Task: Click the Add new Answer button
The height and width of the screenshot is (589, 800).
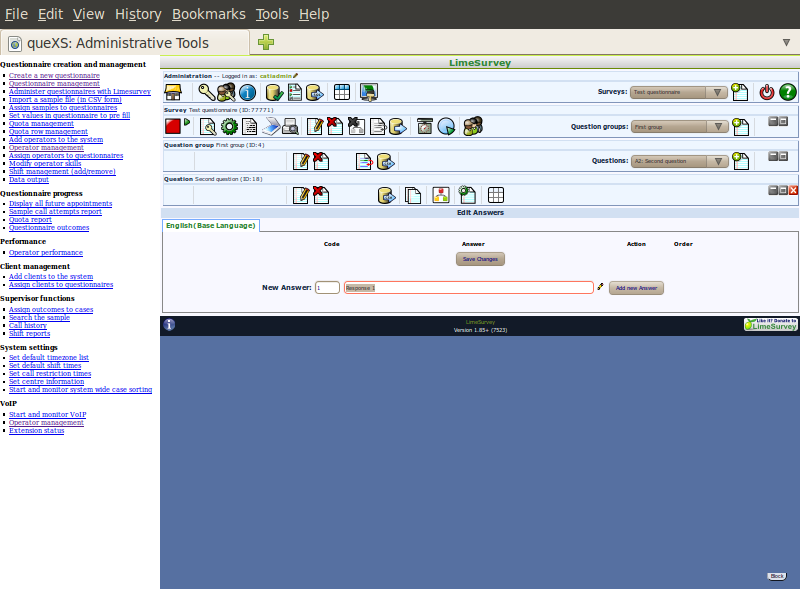Action: click(x=636, y=288)
